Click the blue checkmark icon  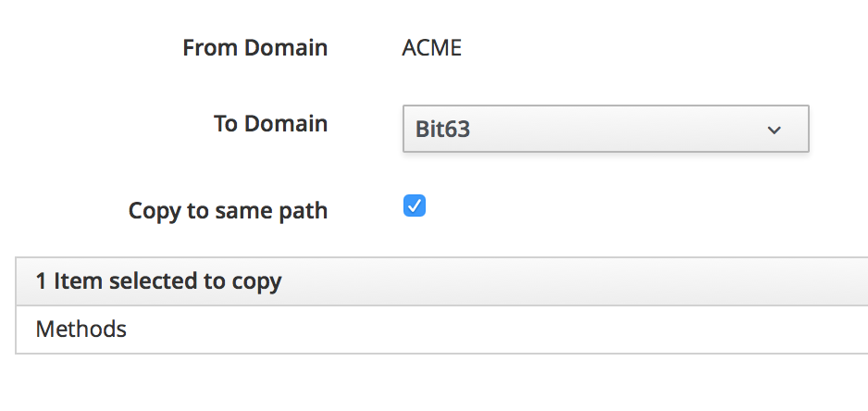pyautogui.click(x=415, y=206)
